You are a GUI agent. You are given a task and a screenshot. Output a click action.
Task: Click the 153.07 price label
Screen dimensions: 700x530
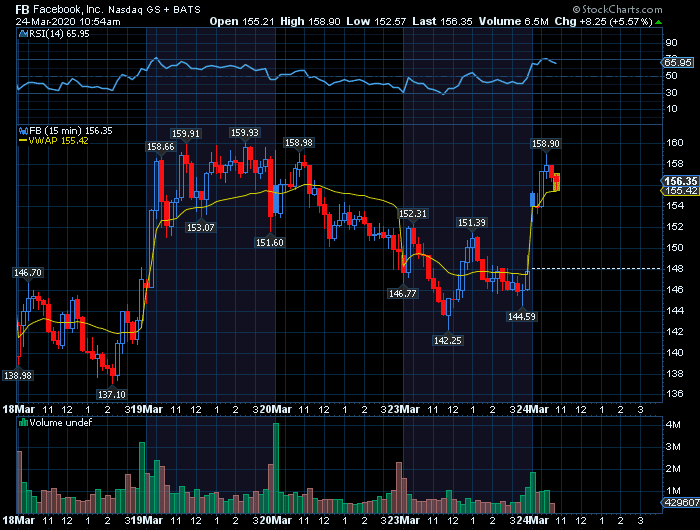coord(200,227)
